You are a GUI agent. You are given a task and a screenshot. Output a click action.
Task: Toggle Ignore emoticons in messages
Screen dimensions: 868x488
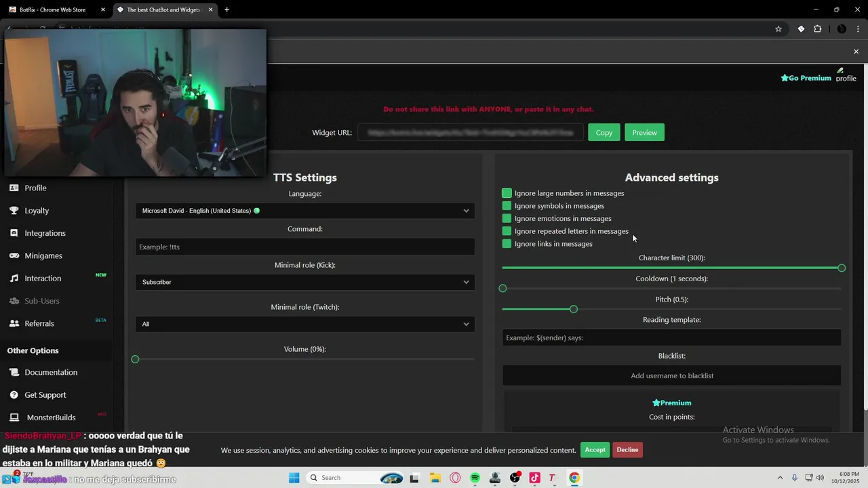coord(507,218)
